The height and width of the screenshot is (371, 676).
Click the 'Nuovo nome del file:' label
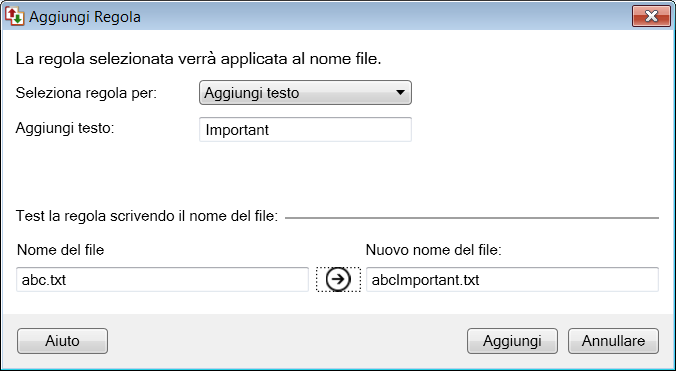click(434, 249)
